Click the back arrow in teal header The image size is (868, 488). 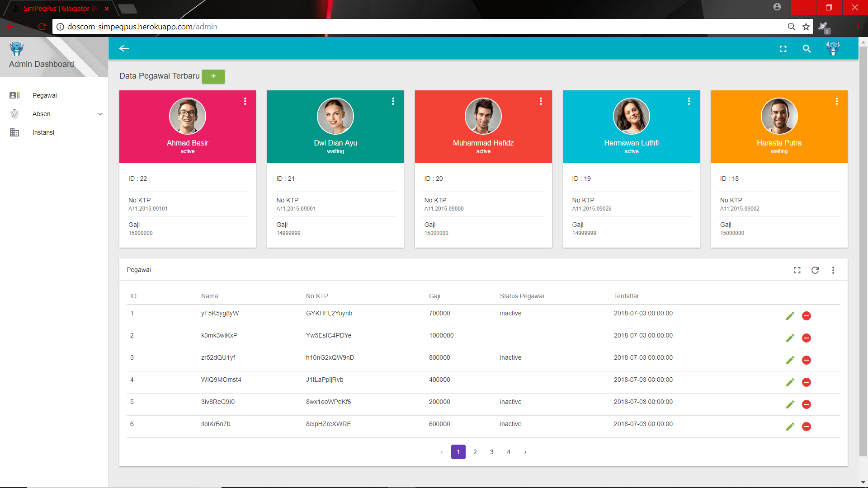pyautogui.click(x=124, y=48)
